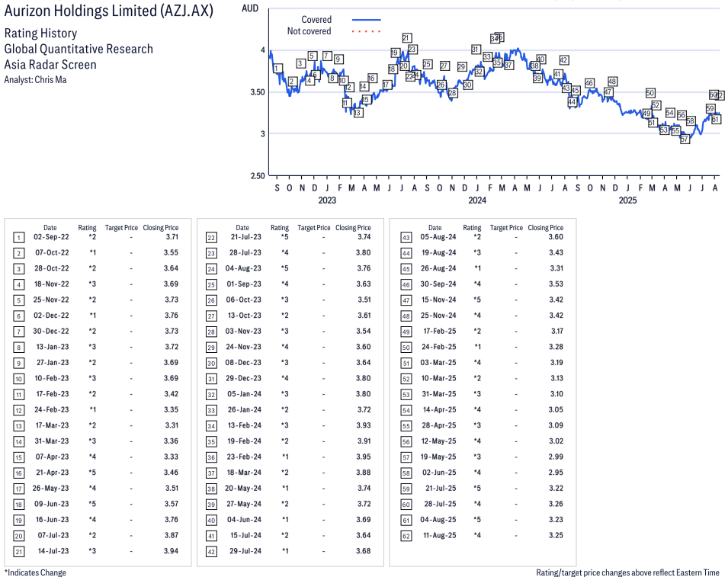728x577 pixels.
Task: Click chart marker 57 at the 2025 low
Action: pos(685,139)
